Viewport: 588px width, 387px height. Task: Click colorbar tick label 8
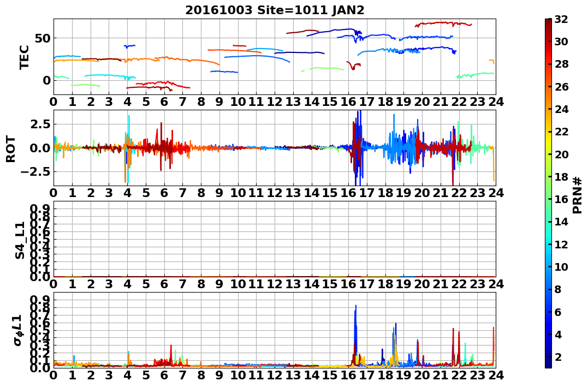pos(558,289)
